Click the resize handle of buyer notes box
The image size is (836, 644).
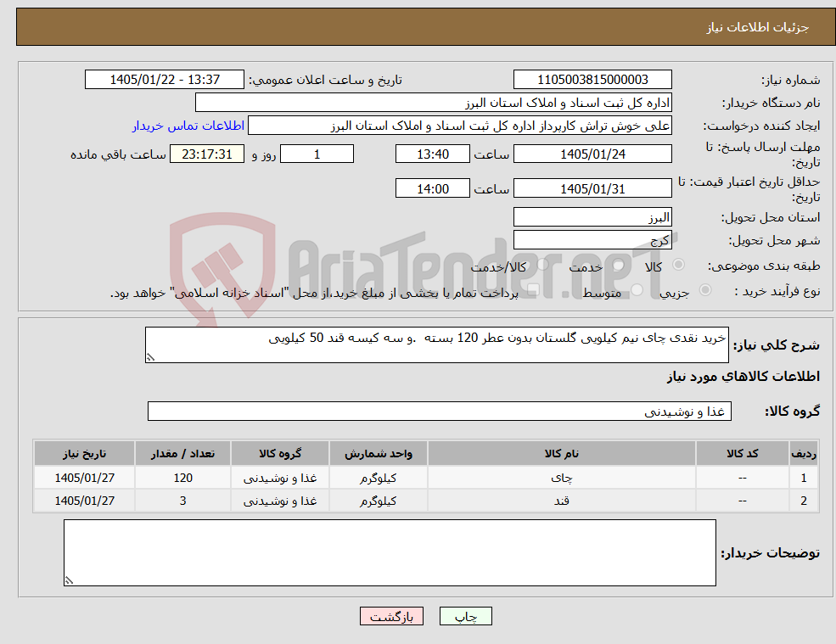69,580
